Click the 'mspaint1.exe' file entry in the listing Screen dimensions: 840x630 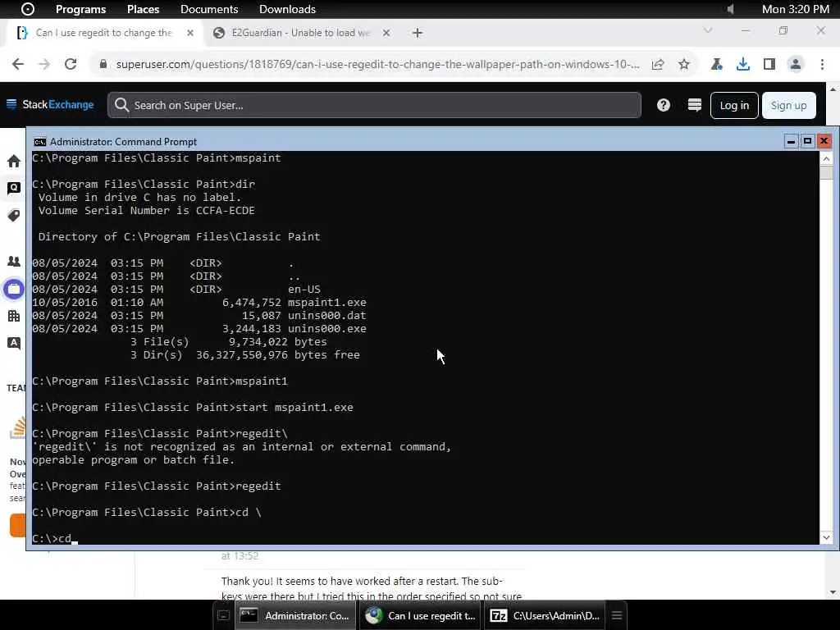326,302
